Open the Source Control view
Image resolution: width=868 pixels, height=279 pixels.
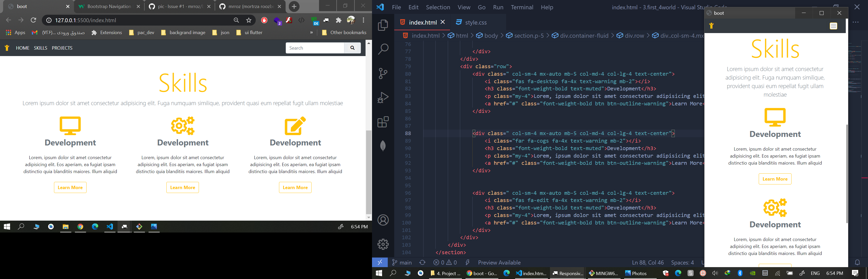pos(383,73)
